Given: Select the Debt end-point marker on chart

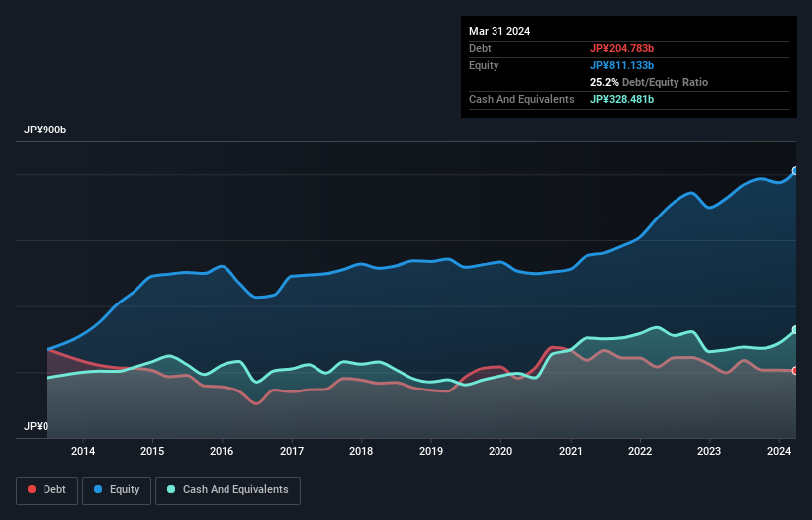Looking at the screenshot, I should (x=795, y=371).
